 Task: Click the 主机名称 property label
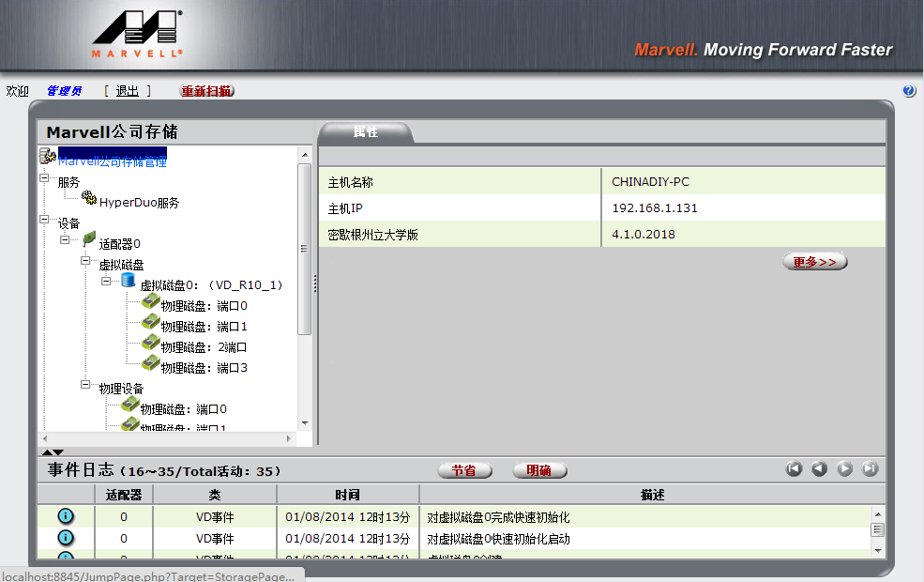point(351,182)
